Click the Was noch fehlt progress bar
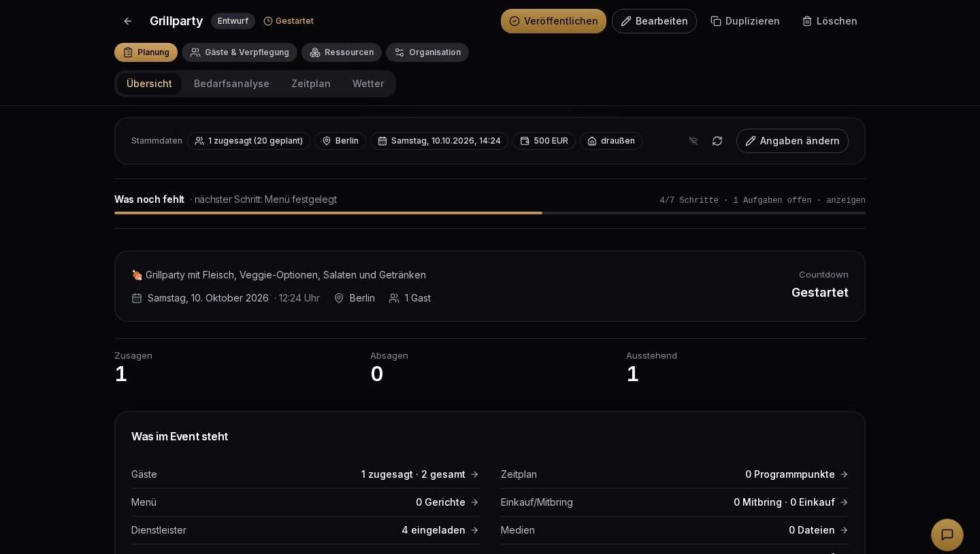Image resolution: width=980 pixels, height=554 pixels. (x=490, y=213)
